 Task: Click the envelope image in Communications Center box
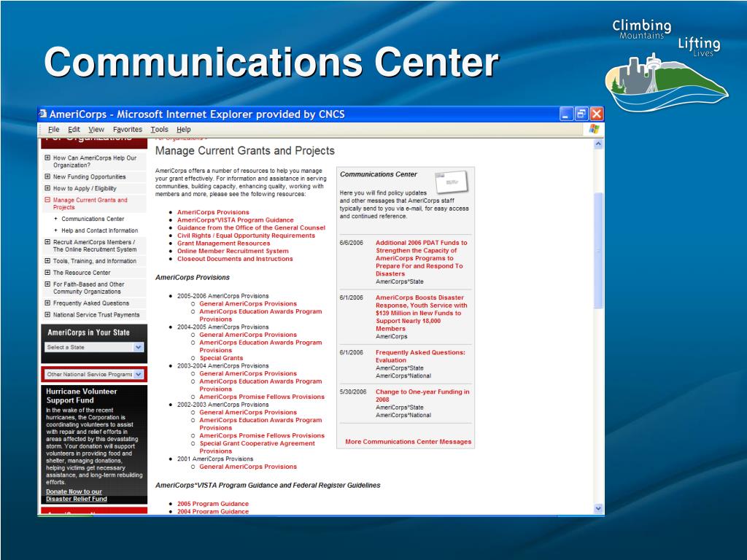pyautogui.click(x=452, y=182)
